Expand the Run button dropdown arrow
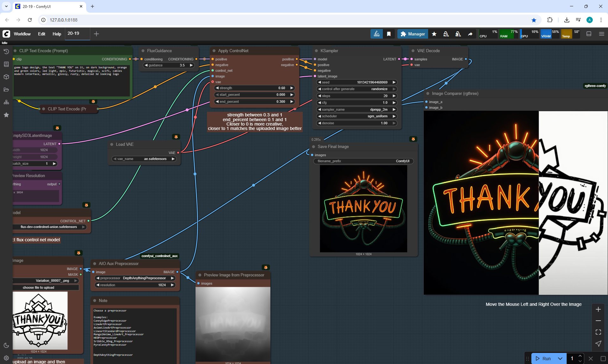 tap(560, 358)
